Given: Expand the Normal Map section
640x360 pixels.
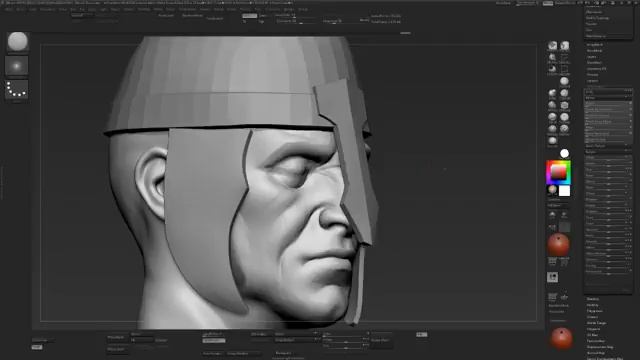Looking at the screenshot, I should tap(596, 353).
